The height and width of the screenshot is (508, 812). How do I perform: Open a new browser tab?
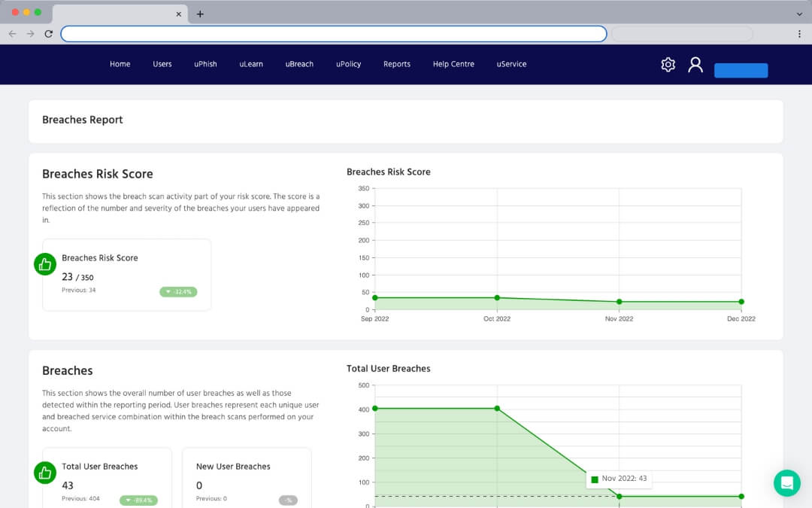tap(200, 14)
